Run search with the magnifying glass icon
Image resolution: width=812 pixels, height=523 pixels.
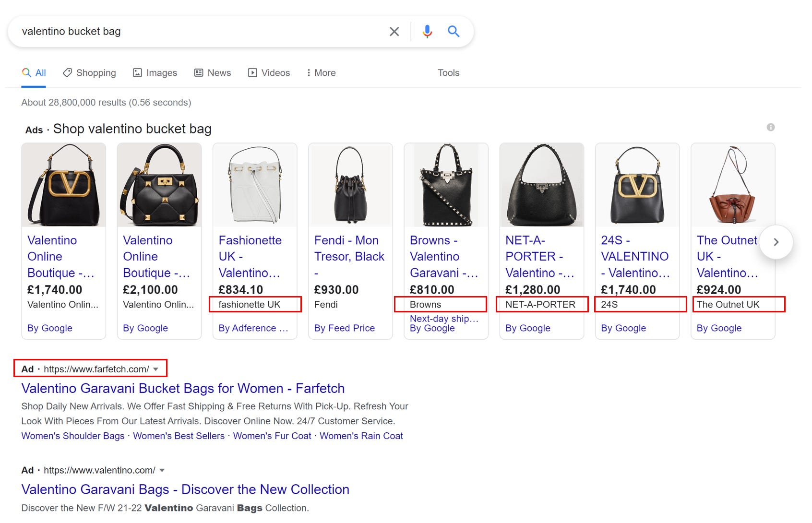[454, 32]
